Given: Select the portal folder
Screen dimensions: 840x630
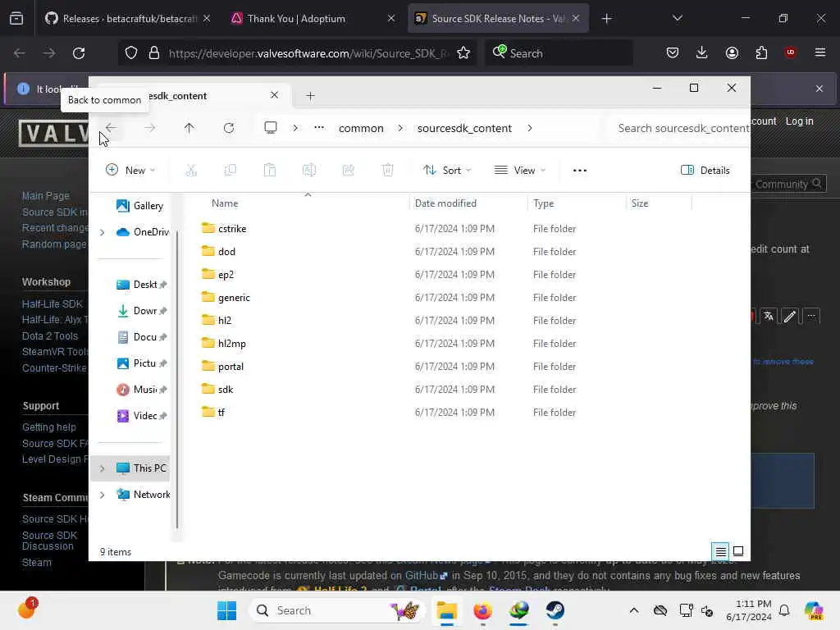Looking at the screenshot, I should pyautogui.click(x=231, y=367).
